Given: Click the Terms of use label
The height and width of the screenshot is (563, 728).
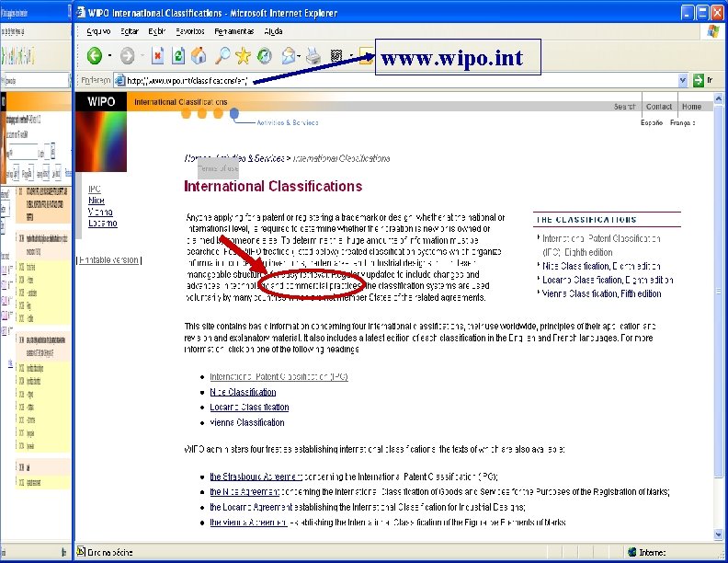Looking at the screenshot, I should click(218, 168).
